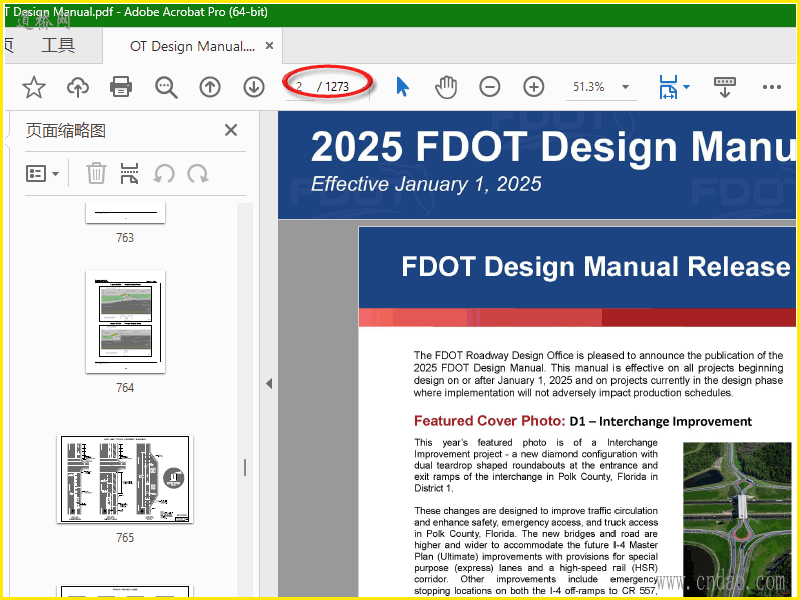Go to next page with down arrow
Screen dimensions: 800x600
(254, 87)
